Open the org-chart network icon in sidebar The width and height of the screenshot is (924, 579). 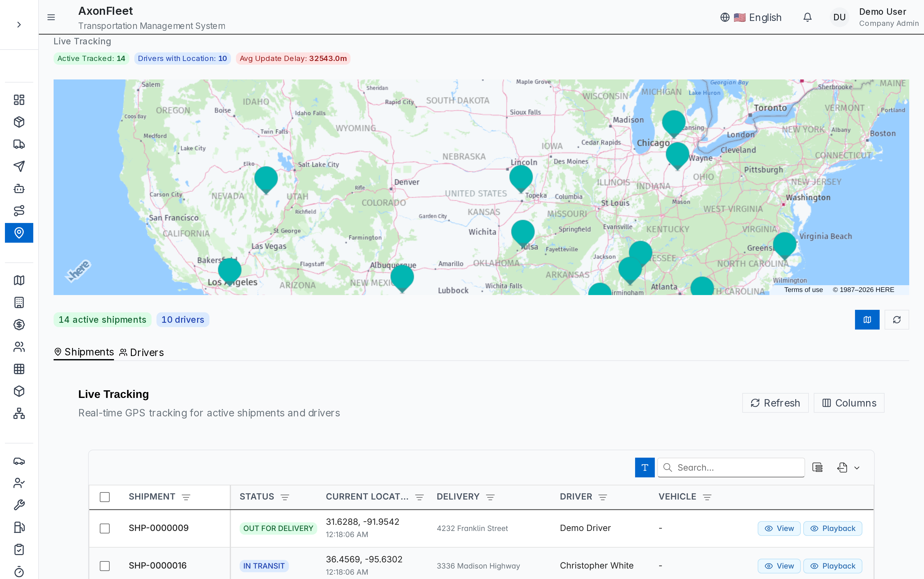19,414
